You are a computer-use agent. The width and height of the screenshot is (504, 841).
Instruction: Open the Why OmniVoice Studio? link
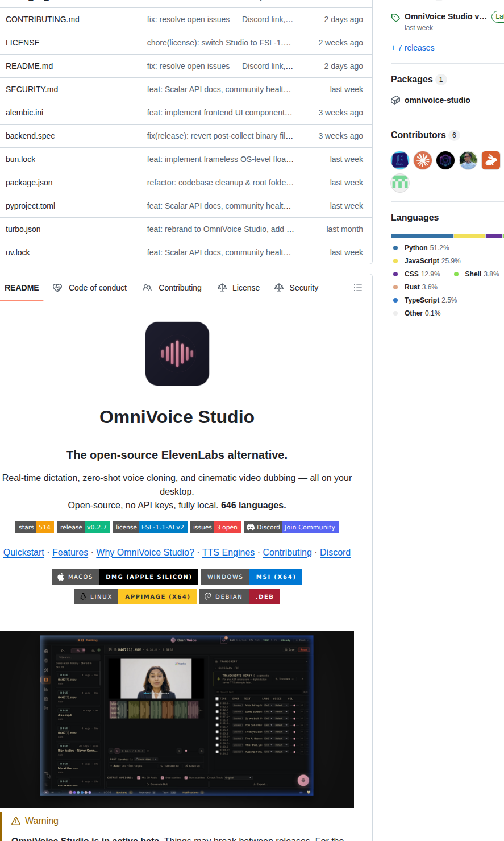pyautogui.click(x=145, y=552)
